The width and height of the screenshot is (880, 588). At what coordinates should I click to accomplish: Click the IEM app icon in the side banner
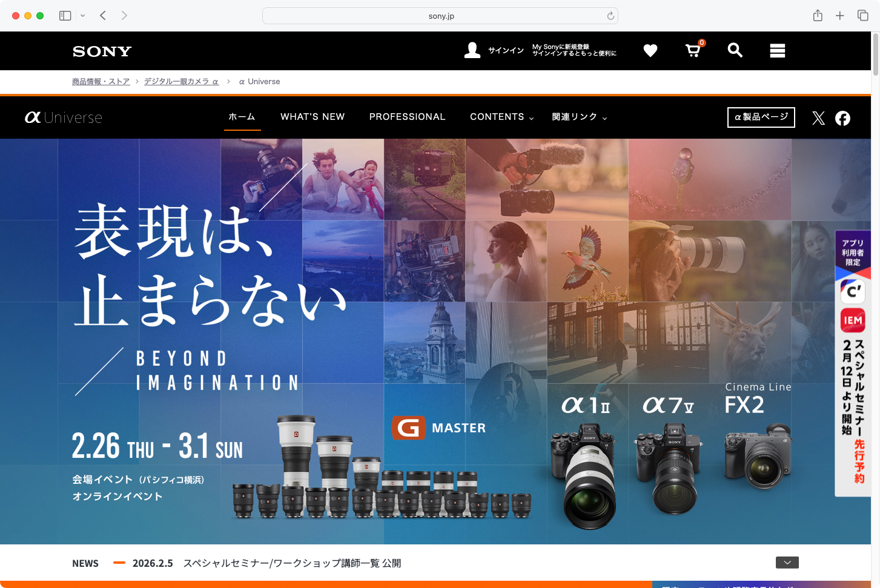(x=852, y=320)
